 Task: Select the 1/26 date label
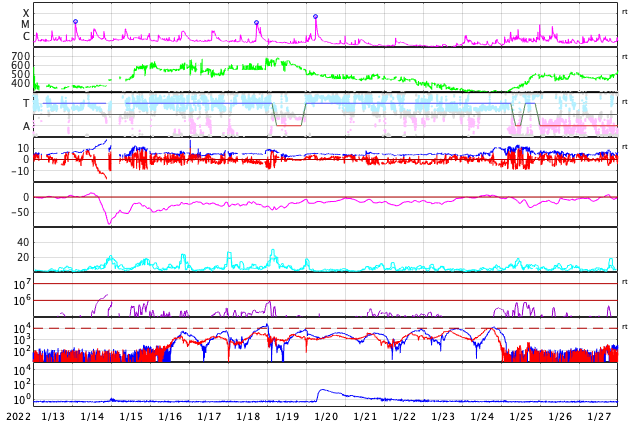pyautogui.click(x=560, y=416)
